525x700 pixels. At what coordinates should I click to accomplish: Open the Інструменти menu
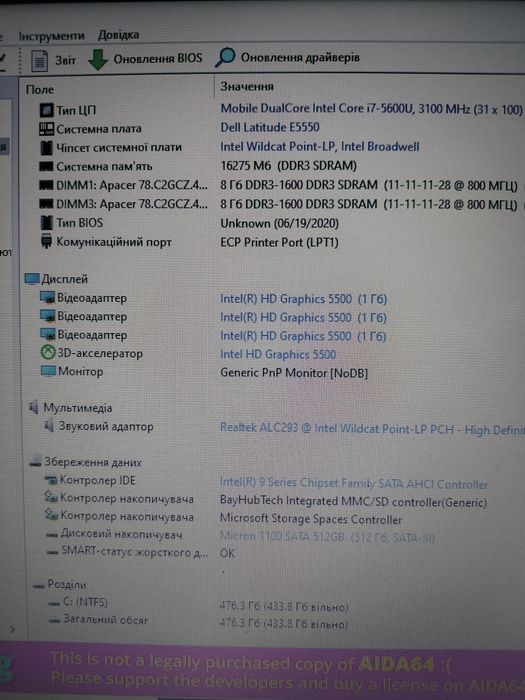[51, 36]
